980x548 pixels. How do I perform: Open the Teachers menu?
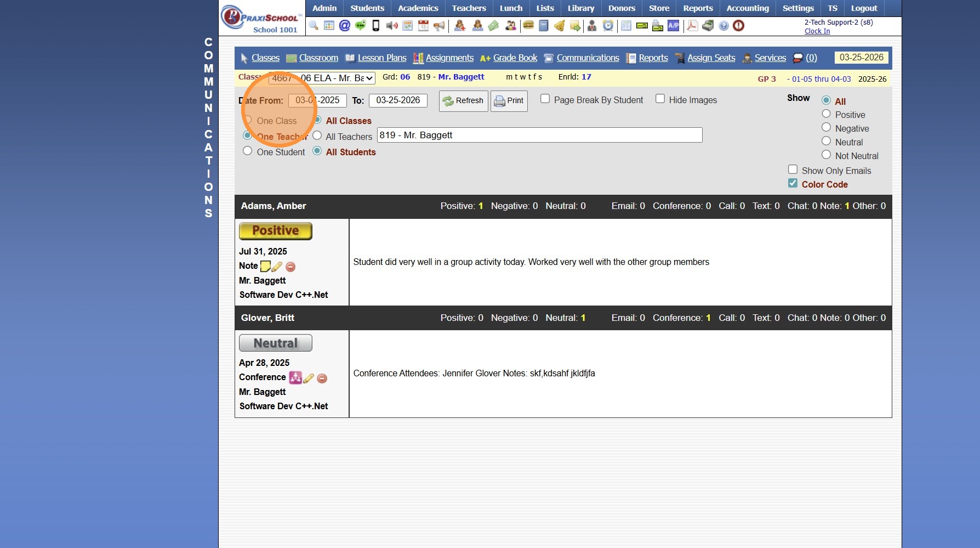469,8
